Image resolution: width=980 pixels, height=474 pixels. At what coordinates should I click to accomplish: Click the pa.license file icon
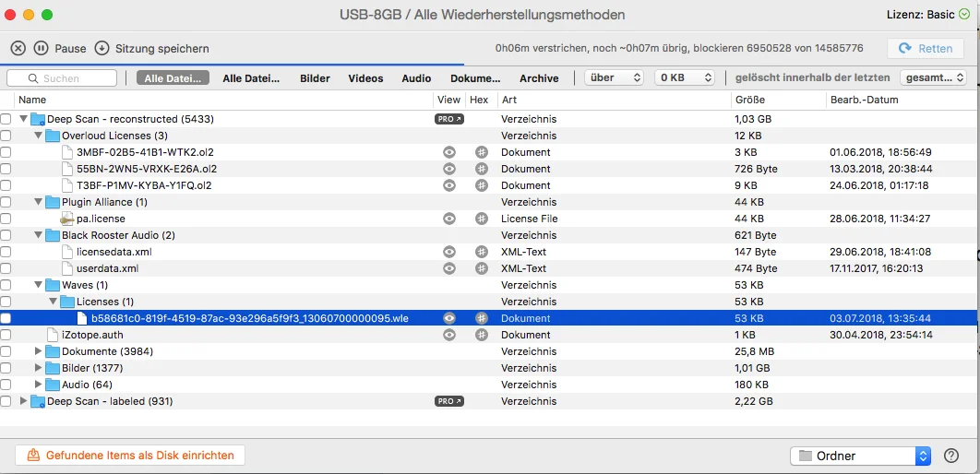pyautogui.click(x=66, y=219)
